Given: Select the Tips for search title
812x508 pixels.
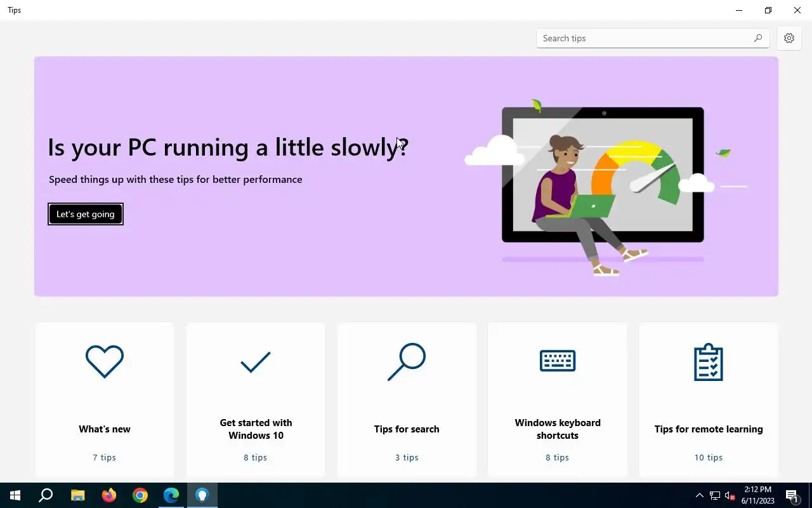Looking at the screenshot, I should (407, 429).
